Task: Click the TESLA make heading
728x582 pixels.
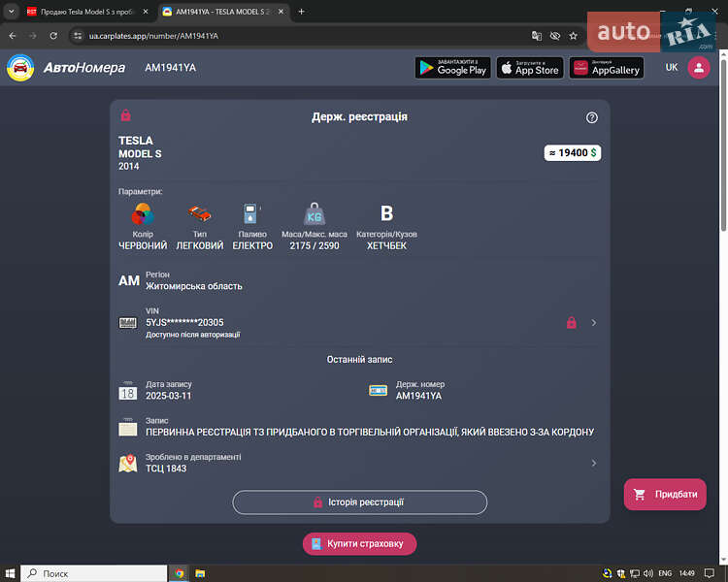Action: click(136, 140)
